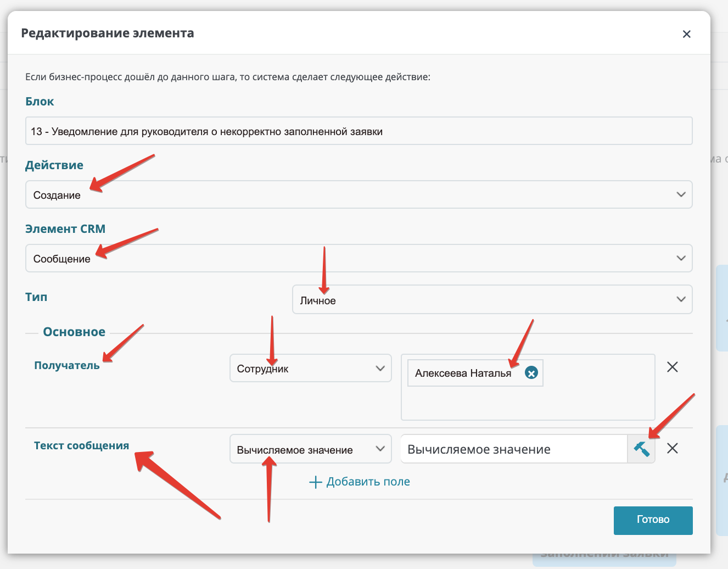This screenshot has height=569, width=728.
Task: Click the Получатель field label
Action: pyautogui.click(x=67, y=365)
